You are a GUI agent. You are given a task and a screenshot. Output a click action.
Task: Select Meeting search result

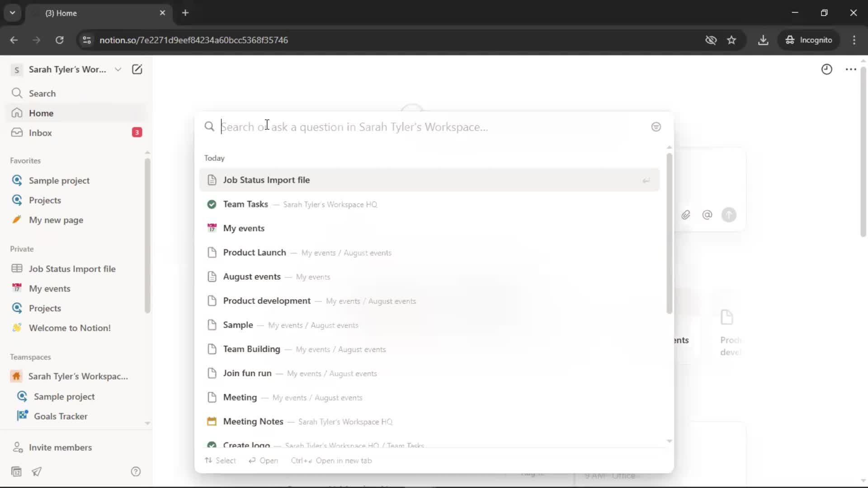429,398
